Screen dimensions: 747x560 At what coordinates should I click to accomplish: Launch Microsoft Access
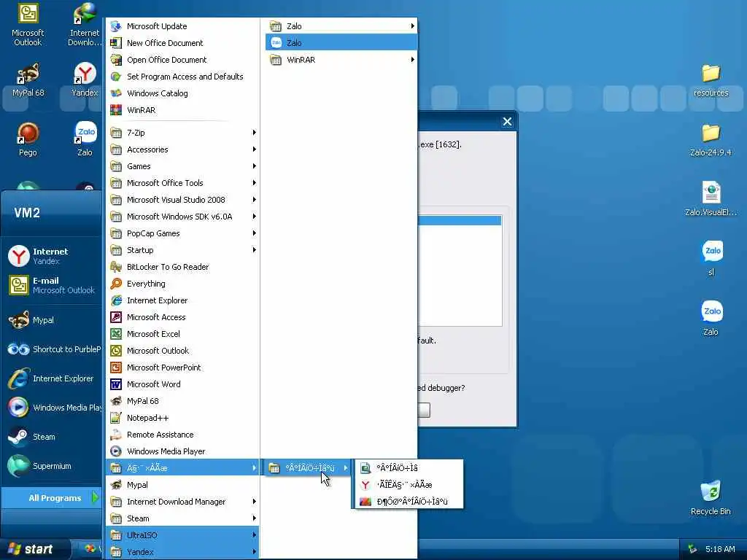coord(182,317)
